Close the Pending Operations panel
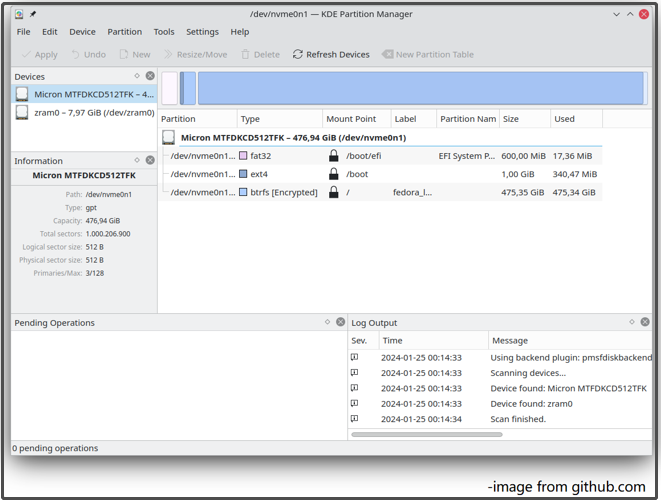 coord(340,322)
